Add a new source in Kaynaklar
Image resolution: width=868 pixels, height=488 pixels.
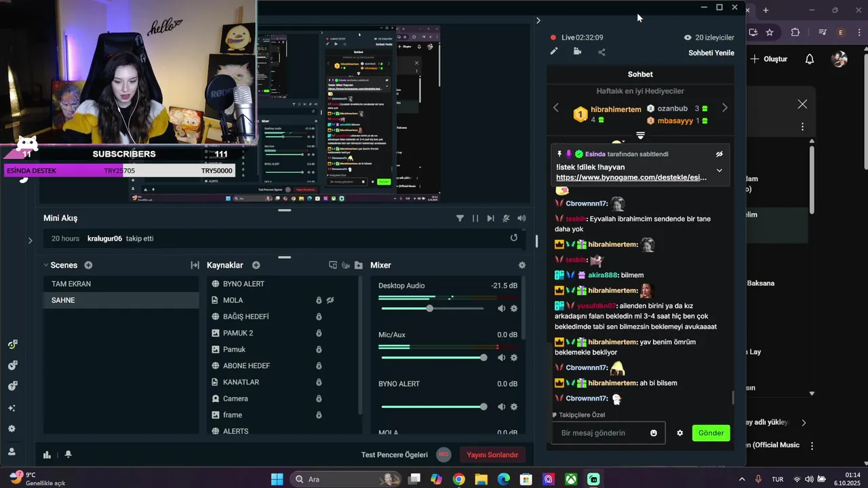pyautogui.click(x=256, y=265)
